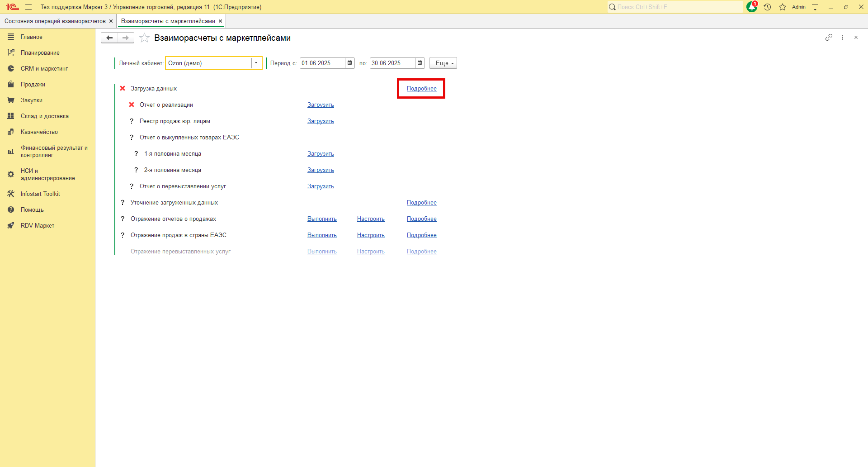This screenshot has height=467, width=868.
Task: Click Настроить for Отражение продаж в страны ЕАЭС
Action: (x=371, y=235)
